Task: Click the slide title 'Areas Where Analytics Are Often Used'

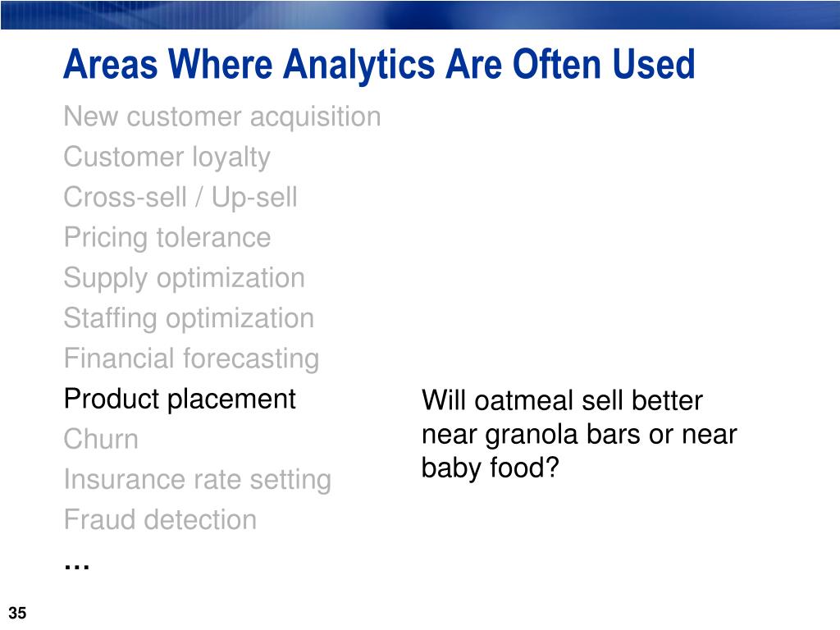Action: click(379, 66)
